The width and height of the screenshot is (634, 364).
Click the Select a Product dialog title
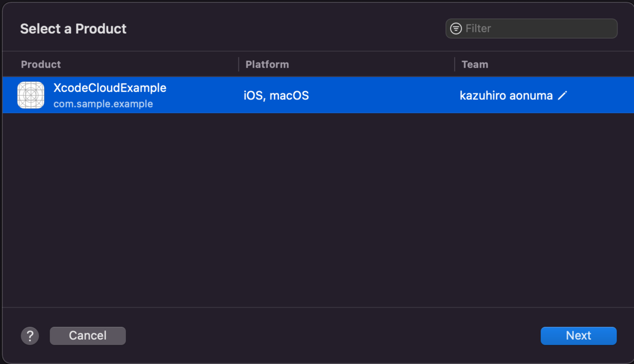pyautogui.click(x=73, y=29)
